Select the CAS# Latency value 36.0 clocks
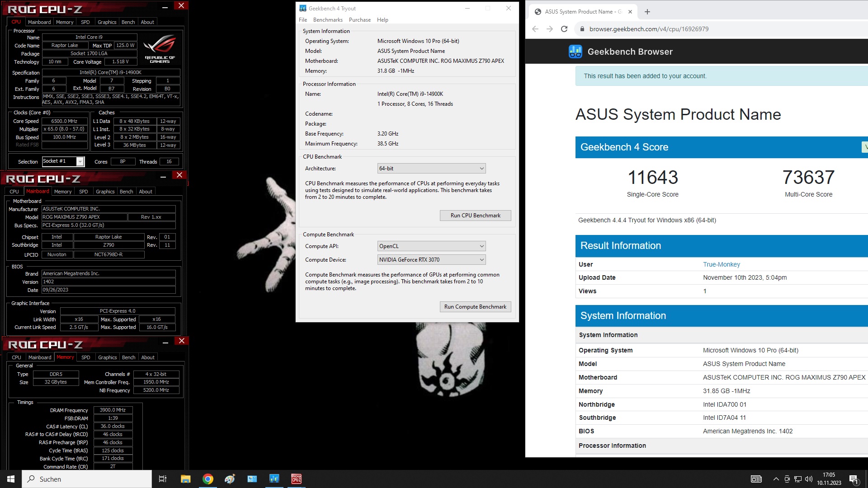The height and width of the screenshot is (488, 868). tap(113, 426)
